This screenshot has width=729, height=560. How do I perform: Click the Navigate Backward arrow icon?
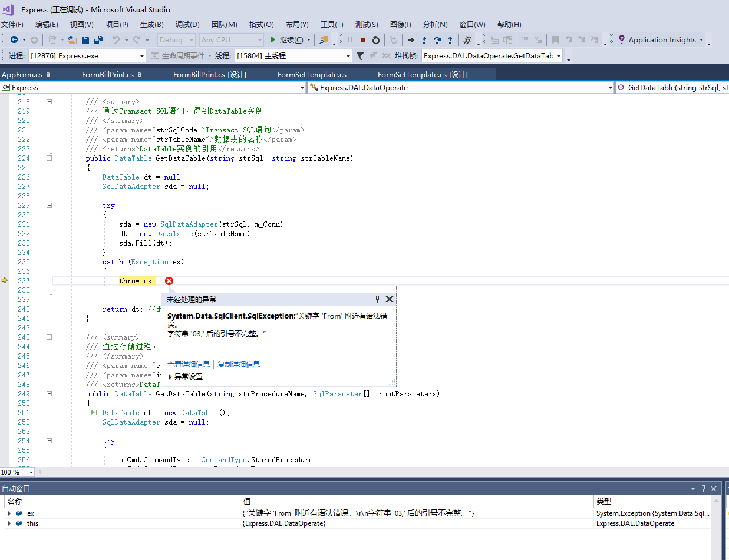click(x=14, y=39)
